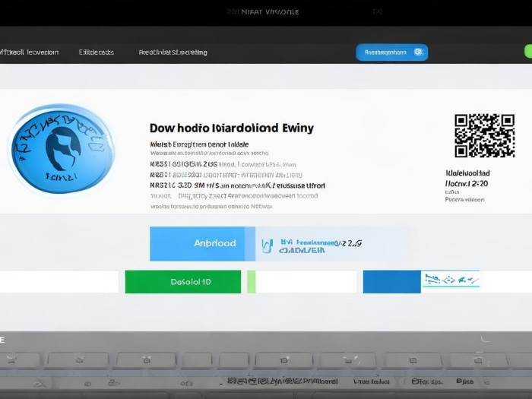Click the icons in the bottom-right light blue box
The image size is (532, 399).
coord(451,281)
